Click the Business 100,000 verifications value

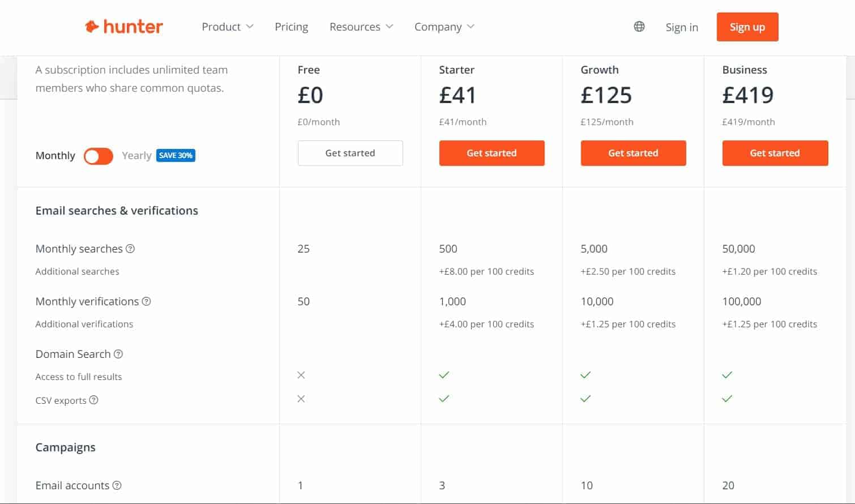coord(742,301)
